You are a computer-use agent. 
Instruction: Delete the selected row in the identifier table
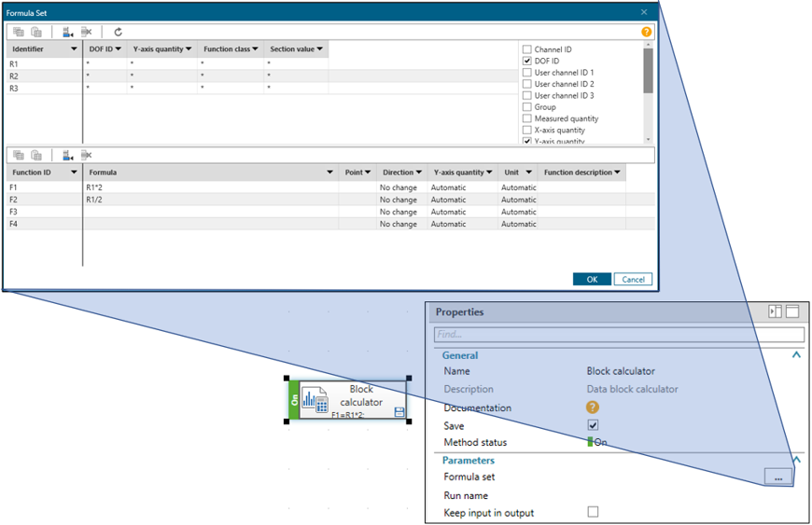point(87,32)
